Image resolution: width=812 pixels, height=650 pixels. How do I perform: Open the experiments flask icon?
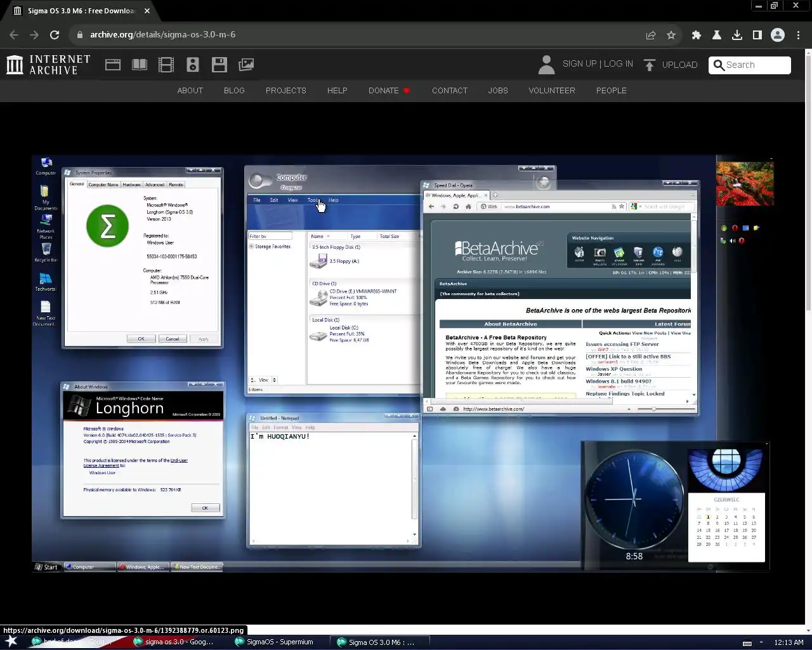pos(717,35)
